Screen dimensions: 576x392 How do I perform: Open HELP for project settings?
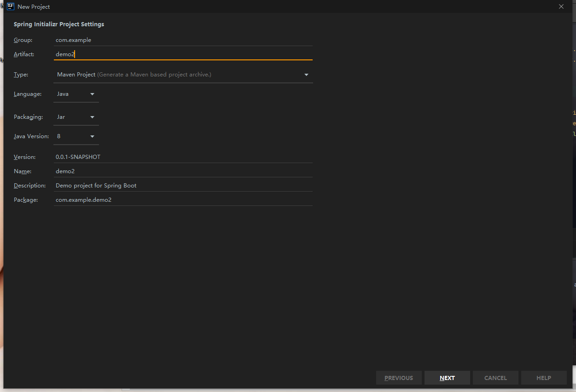pos(544,378)
